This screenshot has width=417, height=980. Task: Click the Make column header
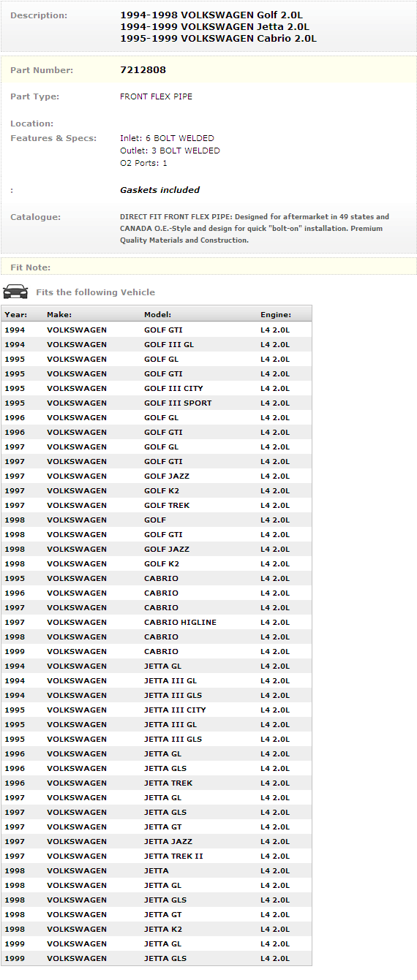[x=59, y=315]
